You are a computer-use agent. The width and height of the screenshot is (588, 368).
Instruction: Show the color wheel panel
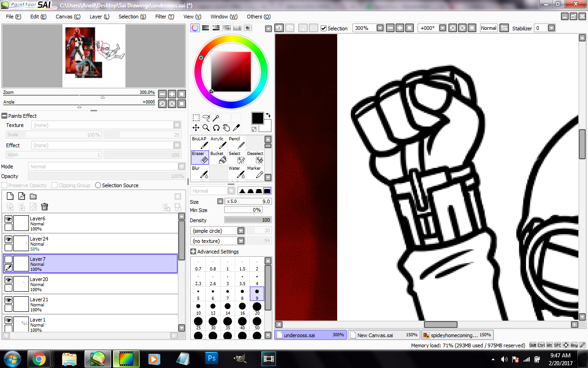click(195, 28)
